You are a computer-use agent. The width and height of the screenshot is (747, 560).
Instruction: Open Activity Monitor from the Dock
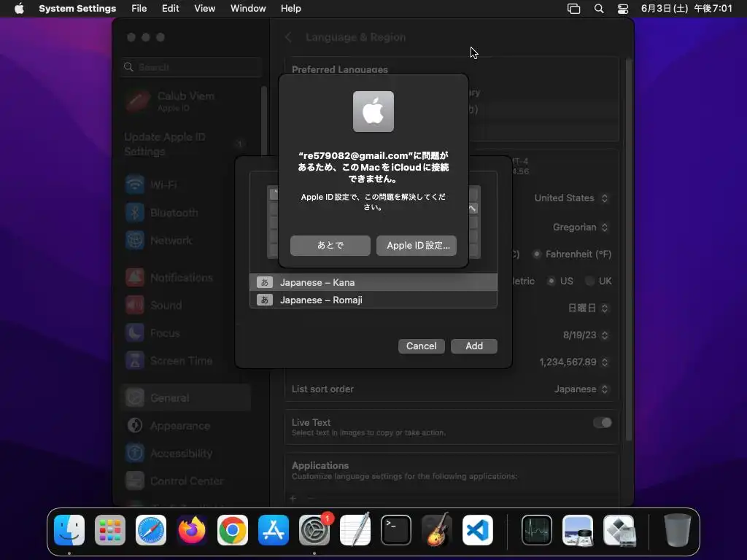point(537,530)
